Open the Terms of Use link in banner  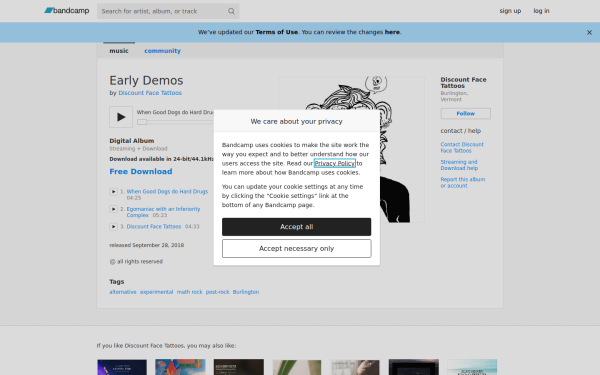(x=276, y=32)
